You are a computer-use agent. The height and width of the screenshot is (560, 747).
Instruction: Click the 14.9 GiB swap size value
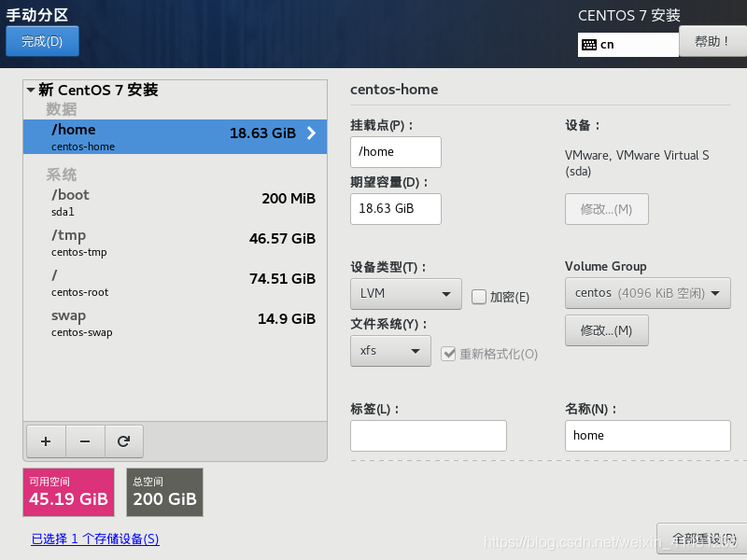(287, 319)
